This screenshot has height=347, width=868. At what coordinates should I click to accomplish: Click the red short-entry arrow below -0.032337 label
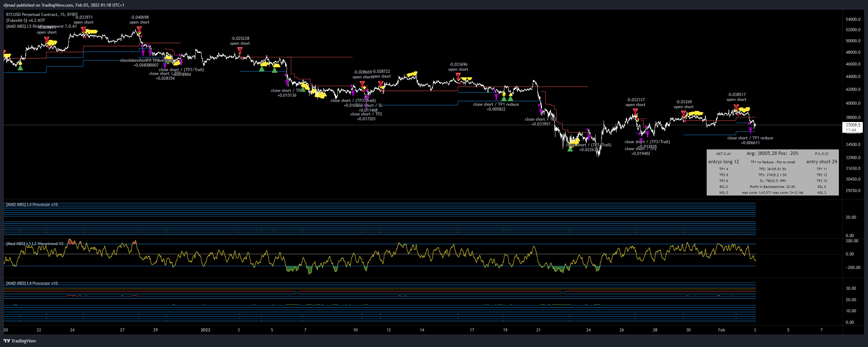tap(635, 111)
